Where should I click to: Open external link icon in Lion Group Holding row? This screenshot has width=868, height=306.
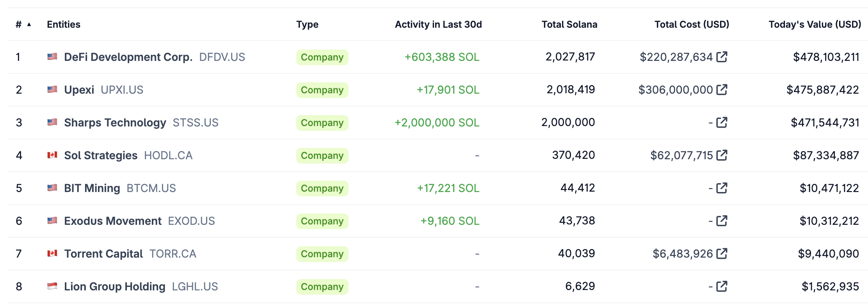click(722, 286)
